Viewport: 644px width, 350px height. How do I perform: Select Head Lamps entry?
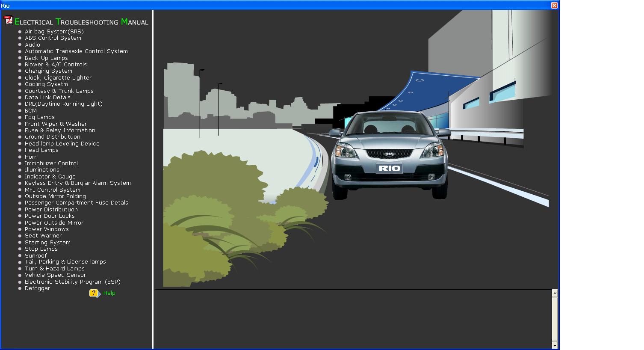coord(41,150)
